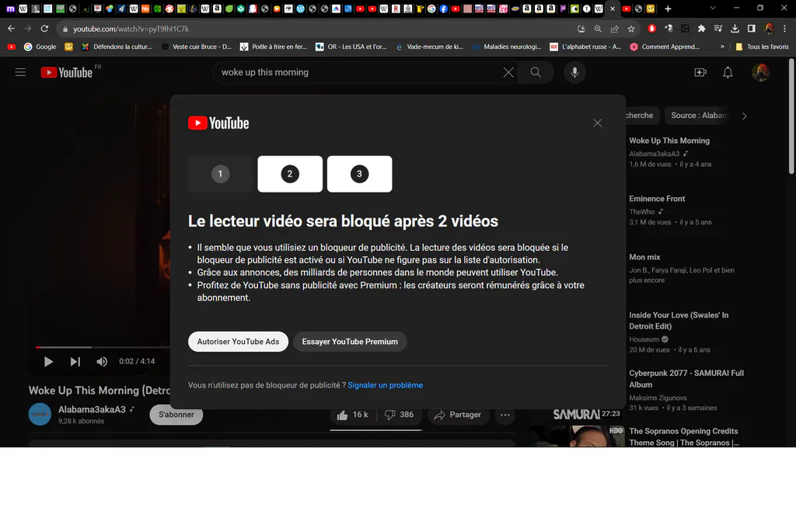Expand the tab search dropdown
This screenshot has height=532, width=796.
tap(713, 9)
